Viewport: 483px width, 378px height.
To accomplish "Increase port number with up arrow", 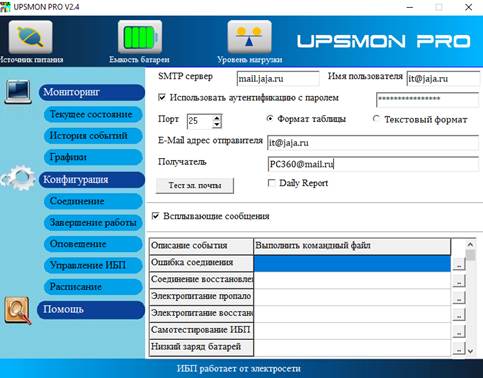I will (217, 118).
